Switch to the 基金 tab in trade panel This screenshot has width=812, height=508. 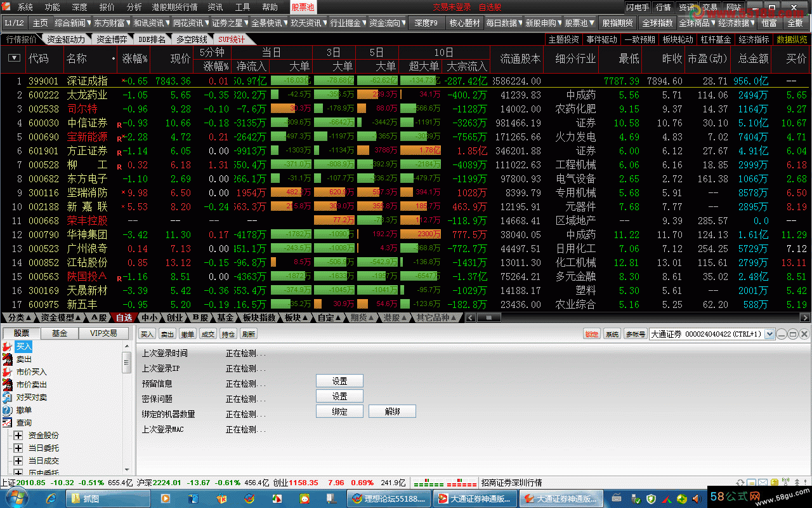pyautogui.click(x=60, y=333)
